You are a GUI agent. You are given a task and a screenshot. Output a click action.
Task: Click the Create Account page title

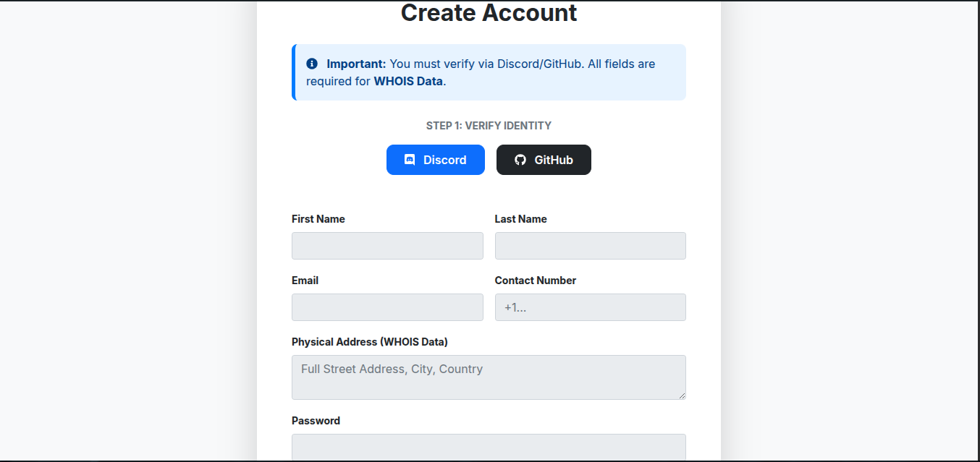tap(489, 12)
